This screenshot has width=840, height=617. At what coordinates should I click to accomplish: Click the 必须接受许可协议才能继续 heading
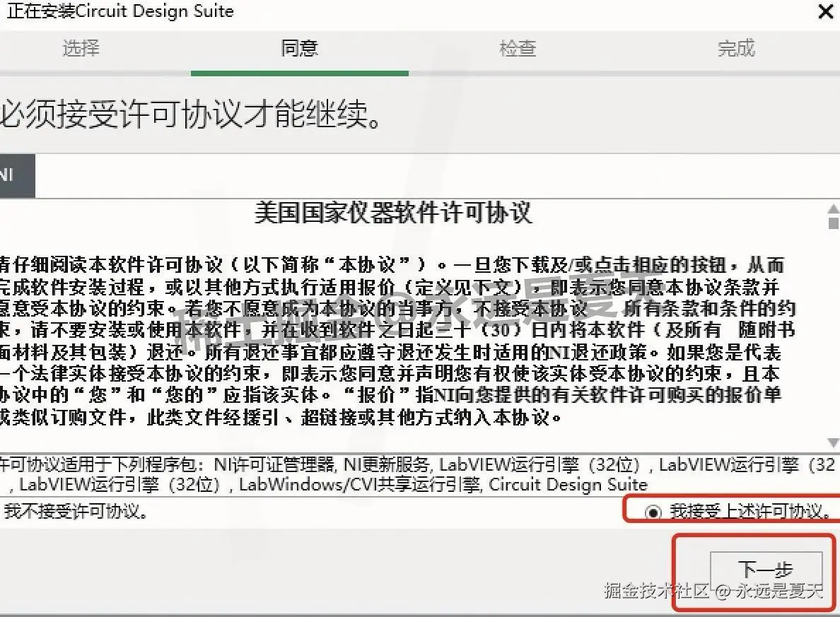pos(191,114)
